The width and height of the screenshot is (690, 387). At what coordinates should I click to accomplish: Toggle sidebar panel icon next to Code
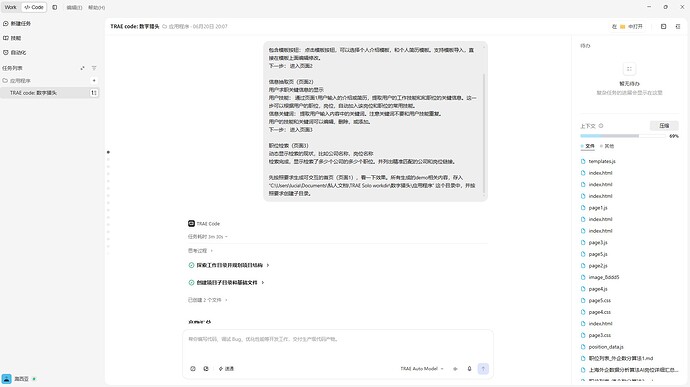coord(55,7)
